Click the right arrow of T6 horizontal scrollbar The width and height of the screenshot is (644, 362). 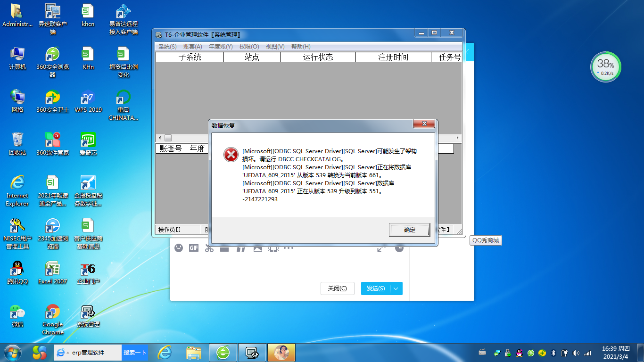point(458,138)
